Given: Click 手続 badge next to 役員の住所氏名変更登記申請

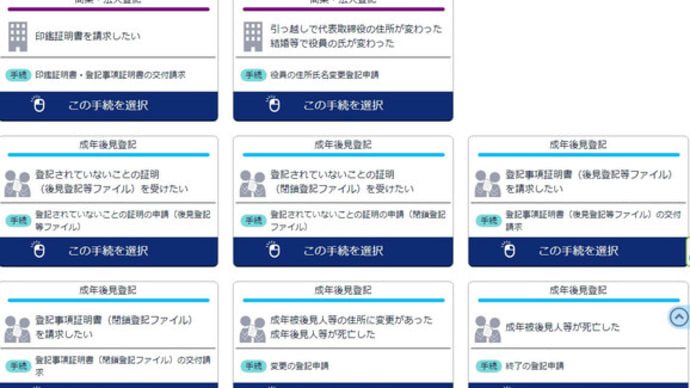Looking at the screenshot, I should point(253,75).
